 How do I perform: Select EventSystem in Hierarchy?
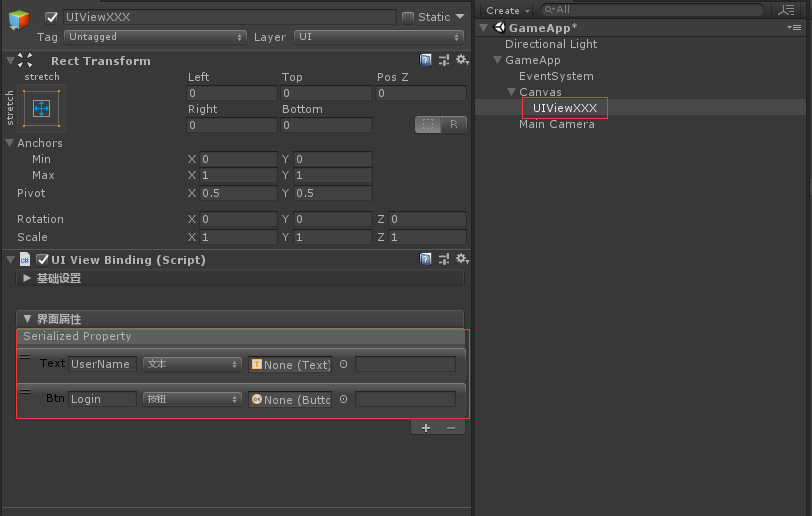(556, 76)
